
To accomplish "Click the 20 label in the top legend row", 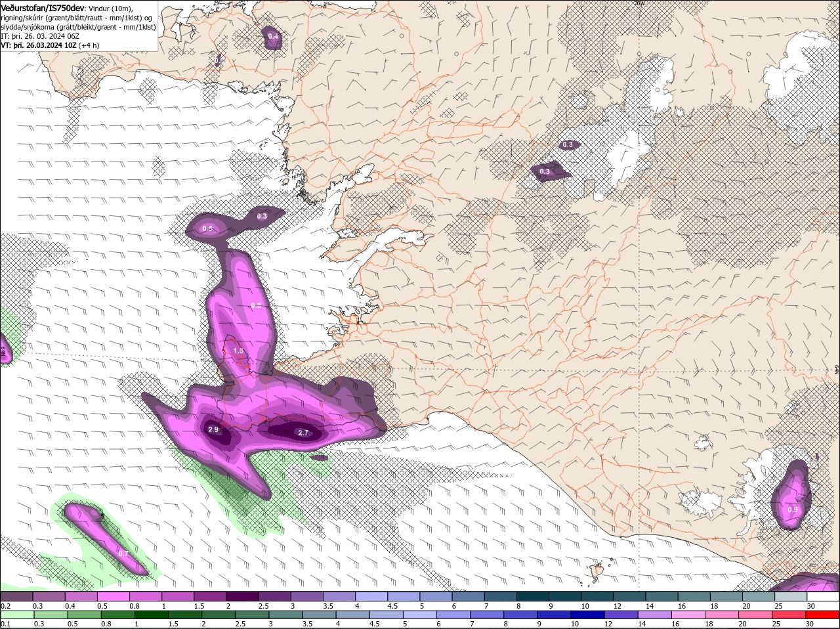I will point(747,605).
